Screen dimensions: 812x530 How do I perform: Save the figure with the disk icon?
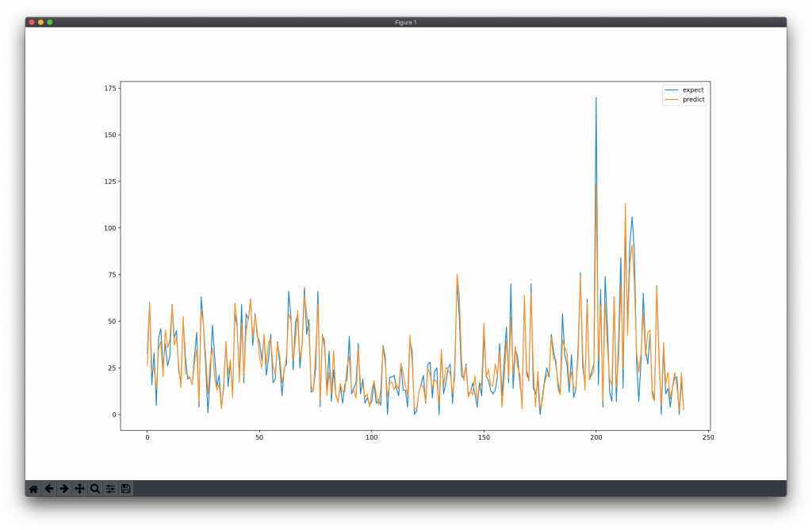[126, 489]
